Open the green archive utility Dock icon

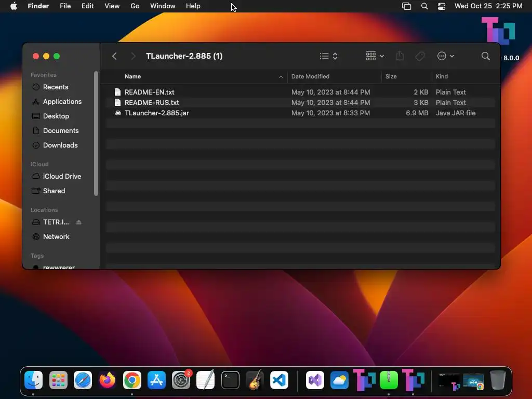tap(389, 380)
